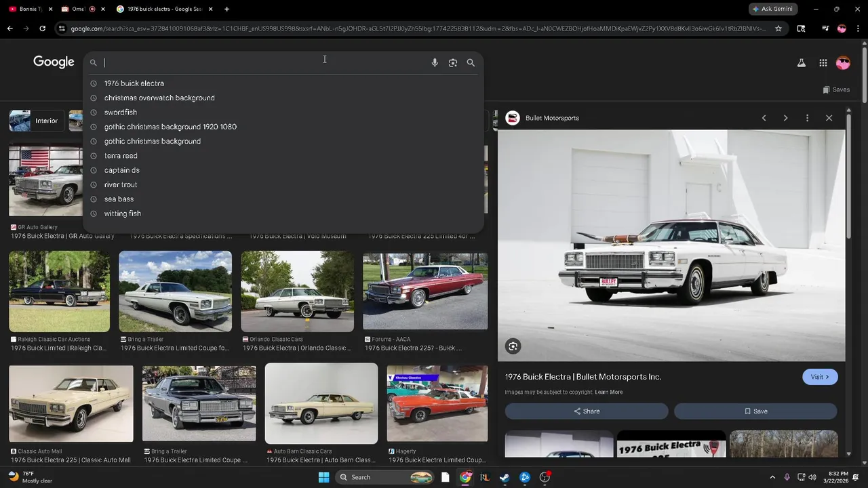Open site information icon in address bar
The image size is (868, 488).
point(62,28)
